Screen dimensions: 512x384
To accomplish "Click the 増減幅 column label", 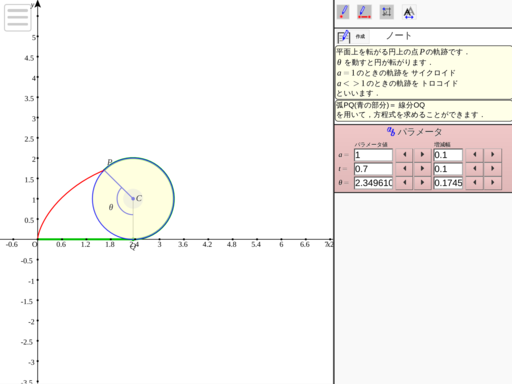I will tap(442, 144).
